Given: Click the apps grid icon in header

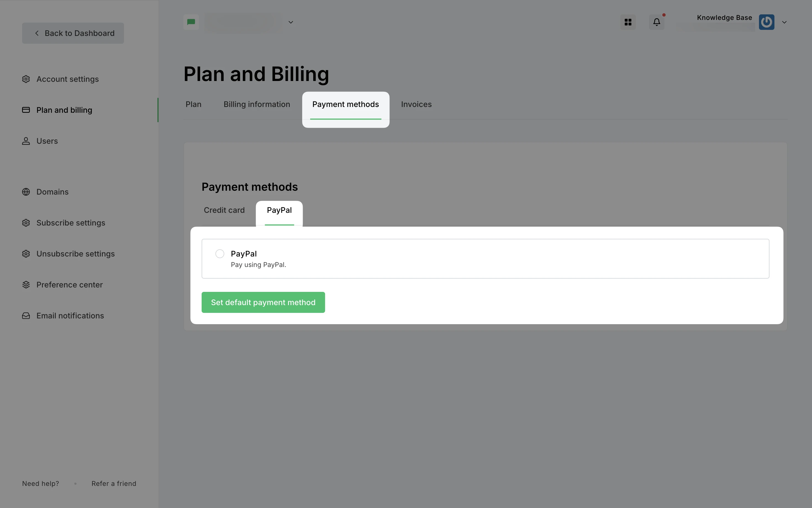Looking at the screenshot, I should click(x=628, y=22).
